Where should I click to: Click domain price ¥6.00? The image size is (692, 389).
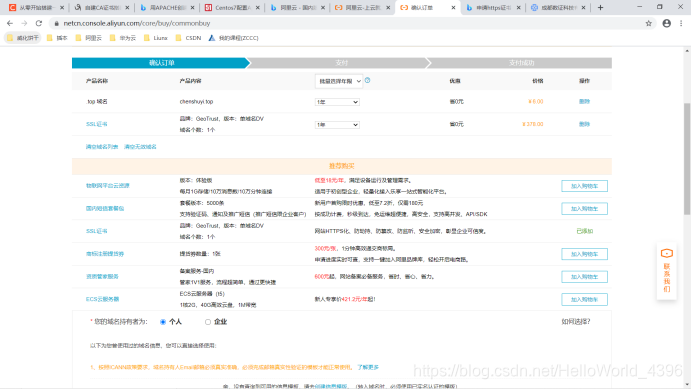[x=535, y=102]
